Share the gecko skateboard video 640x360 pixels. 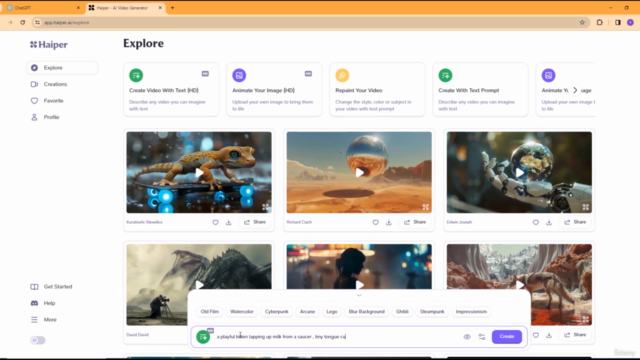pos(255,222)
